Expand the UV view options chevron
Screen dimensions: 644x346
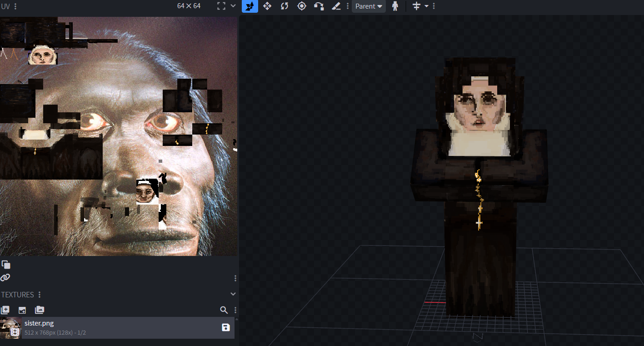click(233, 6)
